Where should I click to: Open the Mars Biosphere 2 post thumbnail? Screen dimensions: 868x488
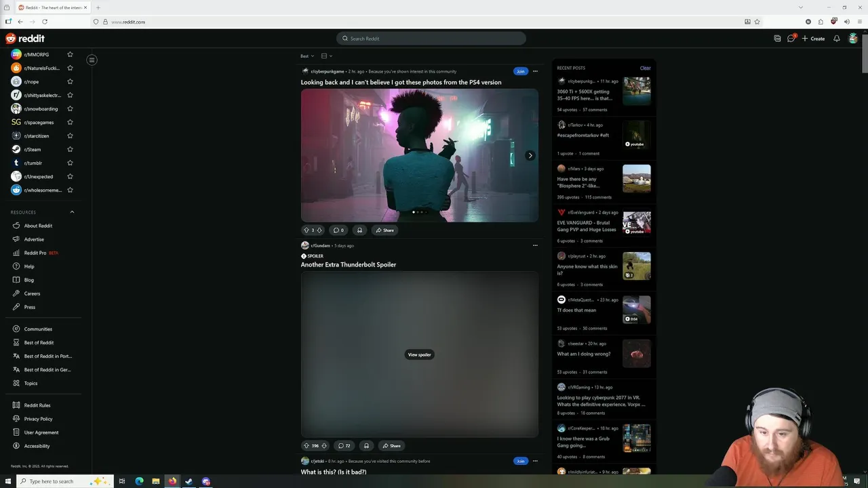637,179
